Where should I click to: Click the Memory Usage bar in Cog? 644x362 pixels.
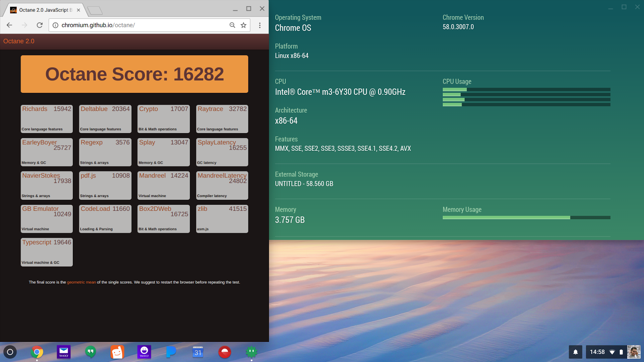tap(526, 218)
